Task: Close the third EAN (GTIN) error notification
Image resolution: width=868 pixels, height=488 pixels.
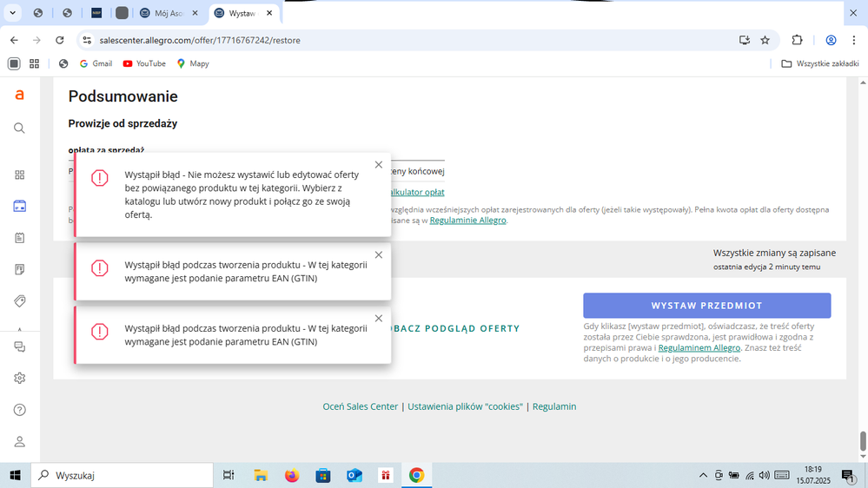Action: click(x=378, y=319)
